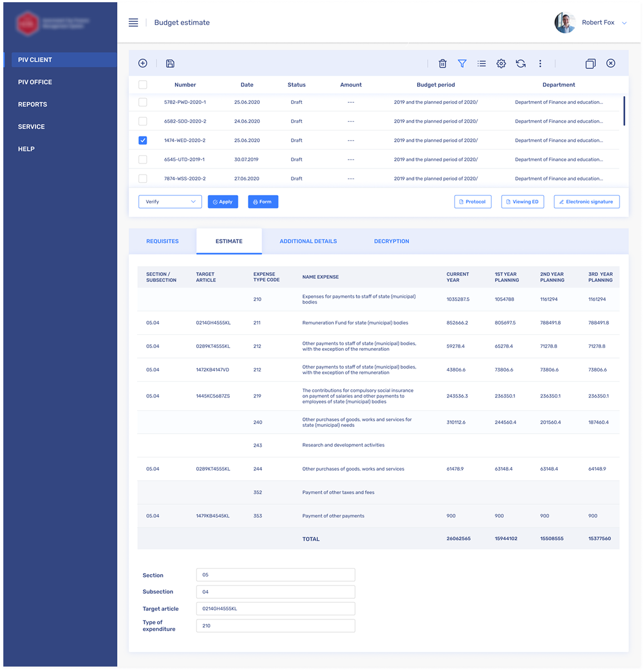644x671 pixels.
Task: Click the documents list vertical scrollbar
Action: [624, 111]
